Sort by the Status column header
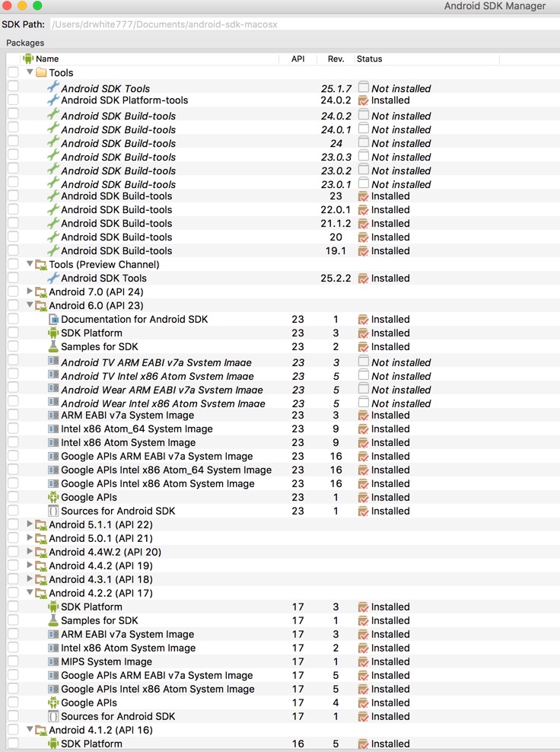 coord(427,59)
